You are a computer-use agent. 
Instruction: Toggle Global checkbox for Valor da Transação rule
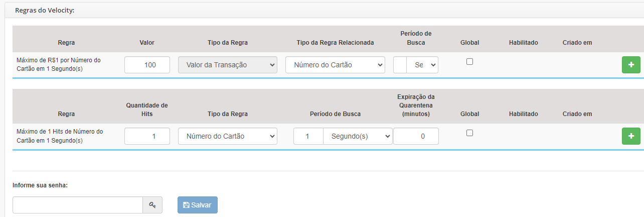coord(470,61)
